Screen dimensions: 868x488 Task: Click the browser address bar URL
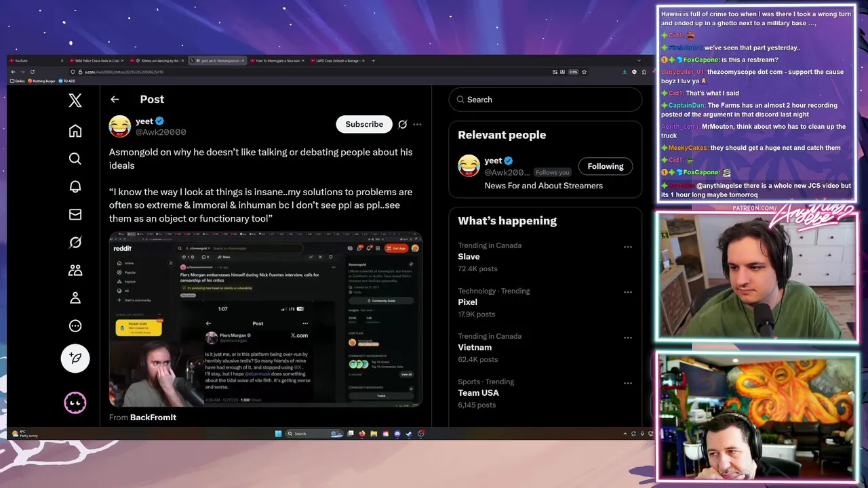click(123, 72)
